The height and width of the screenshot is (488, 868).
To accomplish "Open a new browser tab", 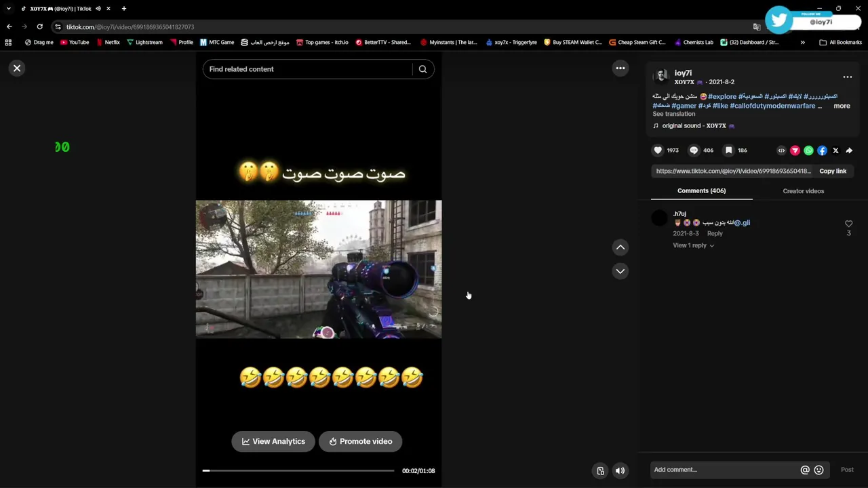I will [x=123, y=9].
